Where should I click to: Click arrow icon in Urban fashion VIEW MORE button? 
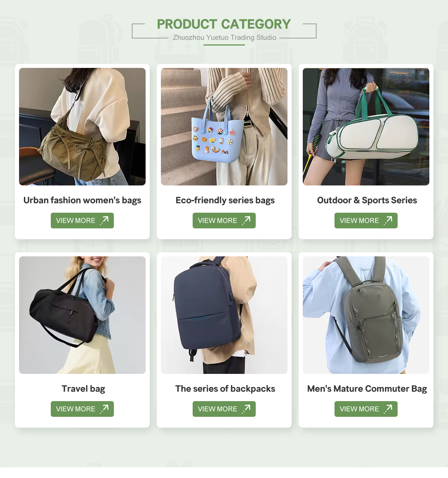click(105, 220)
